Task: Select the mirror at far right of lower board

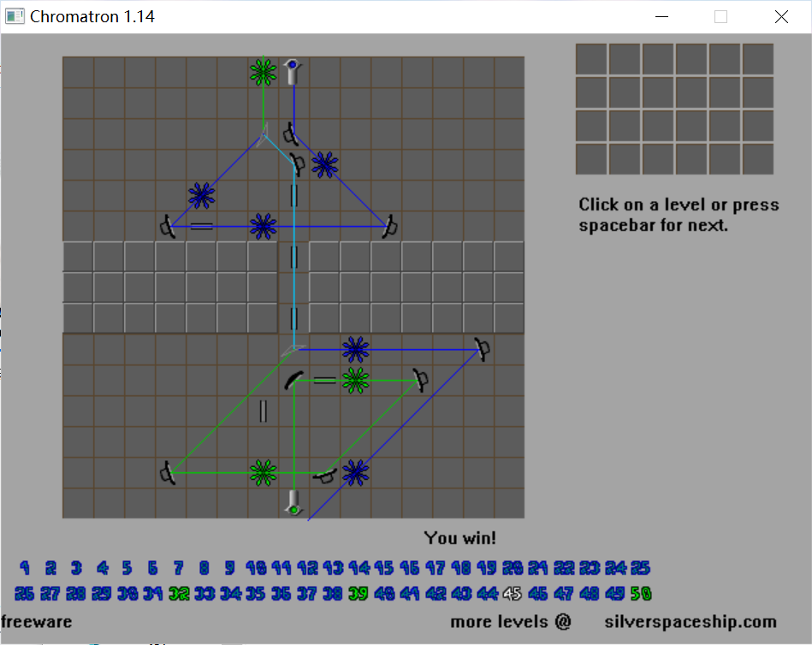Action: [x=483, y=348]
